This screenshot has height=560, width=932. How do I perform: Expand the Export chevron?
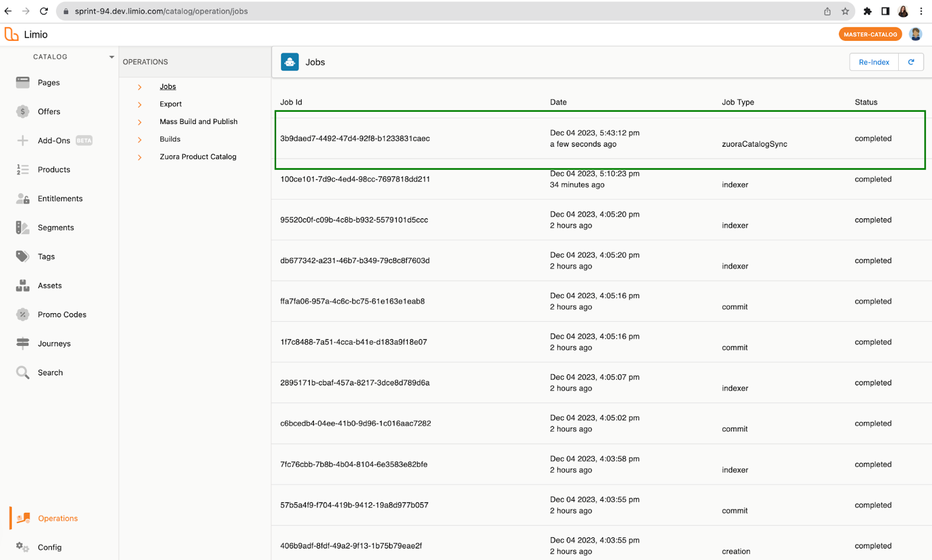coord(140,105)
